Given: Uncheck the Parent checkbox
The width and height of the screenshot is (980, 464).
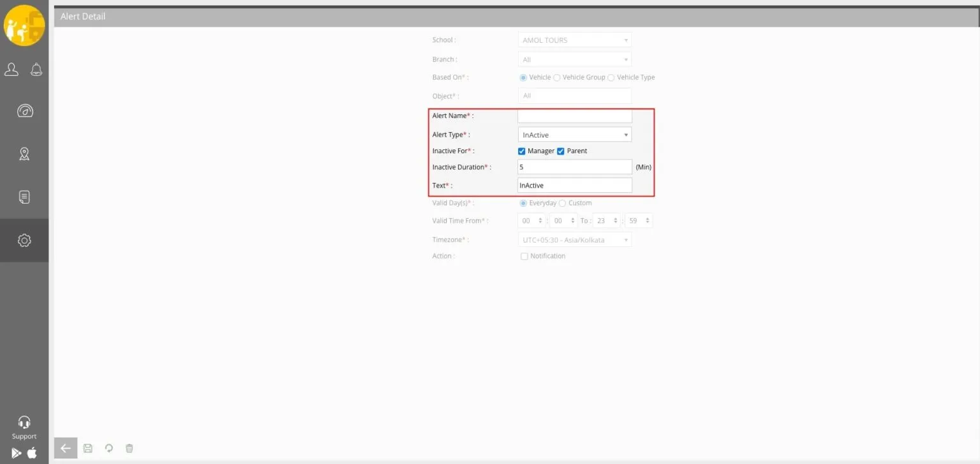Looking at the screenshot, I should 561,151.
